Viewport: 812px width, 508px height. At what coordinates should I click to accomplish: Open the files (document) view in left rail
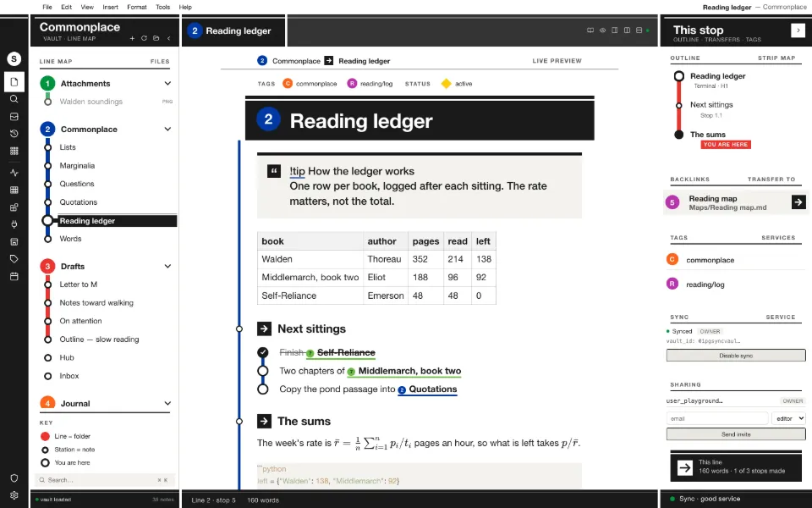(x=14, y=82)
